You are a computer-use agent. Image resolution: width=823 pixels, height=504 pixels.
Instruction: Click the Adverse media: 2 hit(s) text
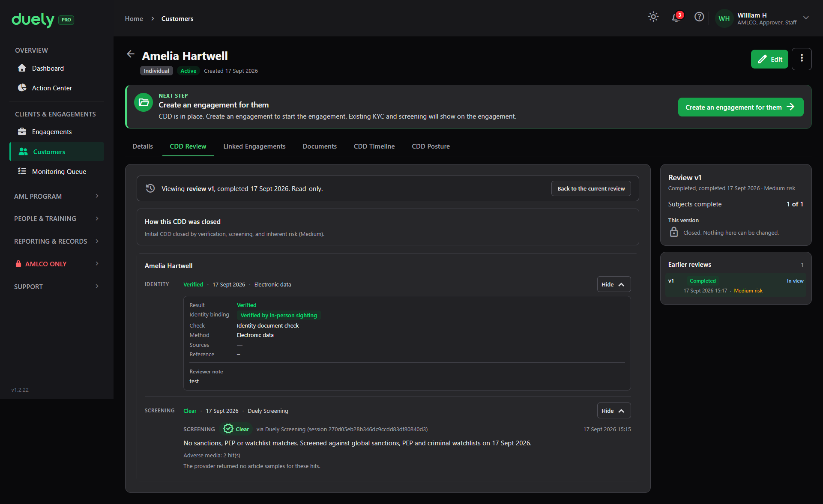tap(212, 456)
